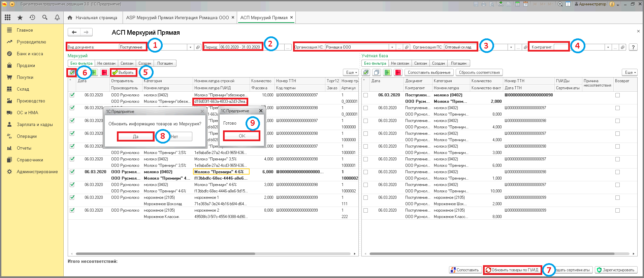Image resolution: width=644 pixels, height=278 pixels.
Task: Click the zoom magnifier in title bar
Action: point(560,4)
